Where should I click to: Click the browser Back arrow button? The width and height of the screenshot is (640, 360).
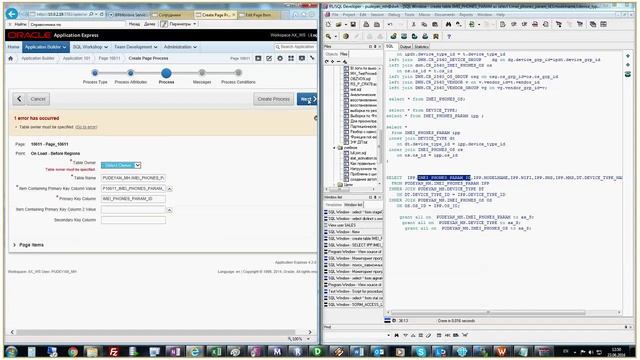coord(12,14)
